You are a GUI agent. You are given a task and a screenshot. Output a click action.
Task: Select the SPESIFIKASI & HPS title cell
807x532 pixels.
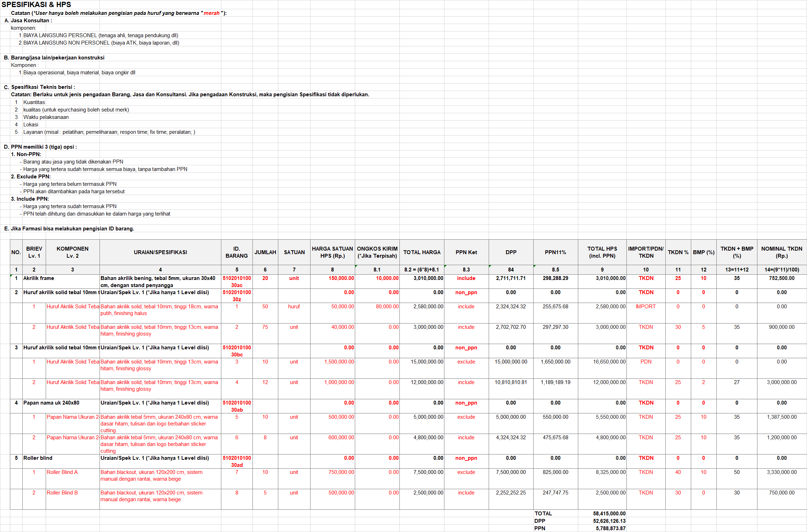(x=36, y=5)
